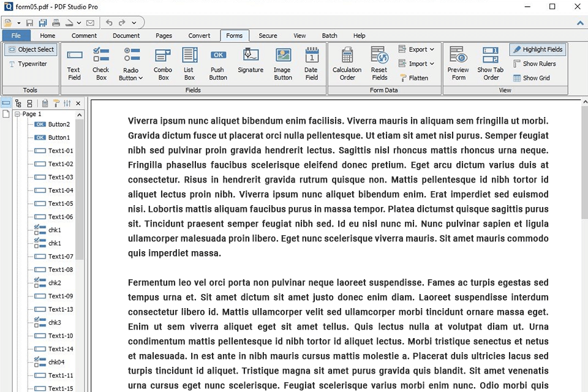Open the File menu
This screenshot has width=588, height=392.
point(16,36)
